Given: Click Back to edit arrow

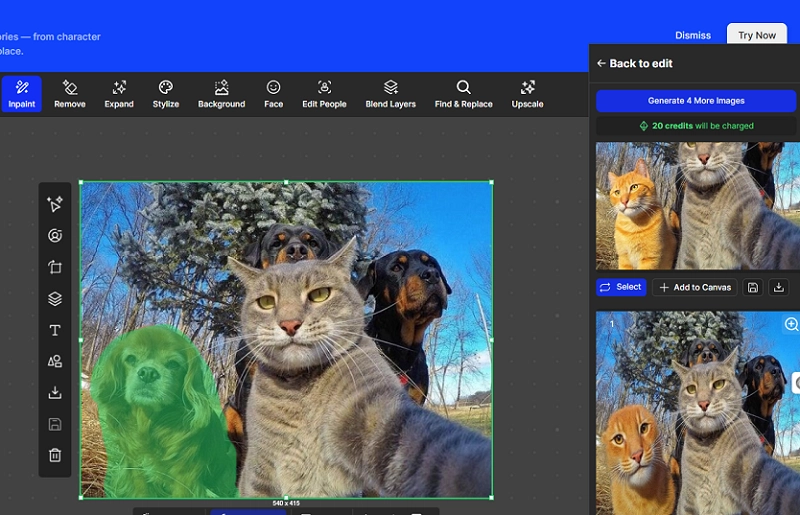Looking at the screenshot, I should click(x=602, y=63).
